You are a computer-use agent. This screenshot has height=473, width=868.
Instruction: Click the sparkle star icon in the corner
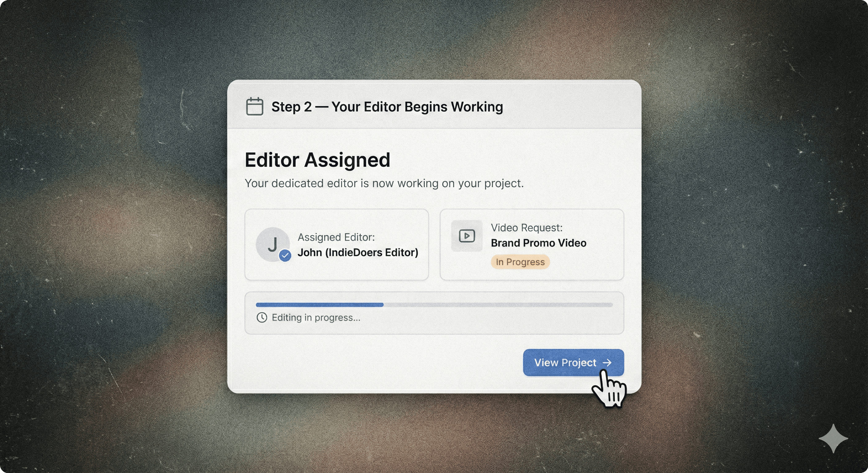click(x=833, y=438)
